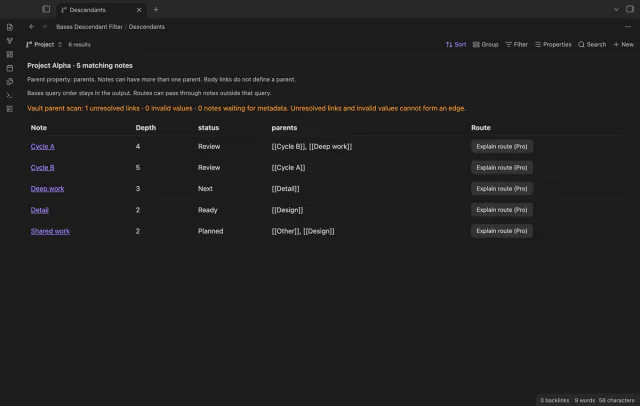Image resolution: width=640 pixels, height=406 pixels.
Task: Open the Shared work note link
Action: (50, 231)
